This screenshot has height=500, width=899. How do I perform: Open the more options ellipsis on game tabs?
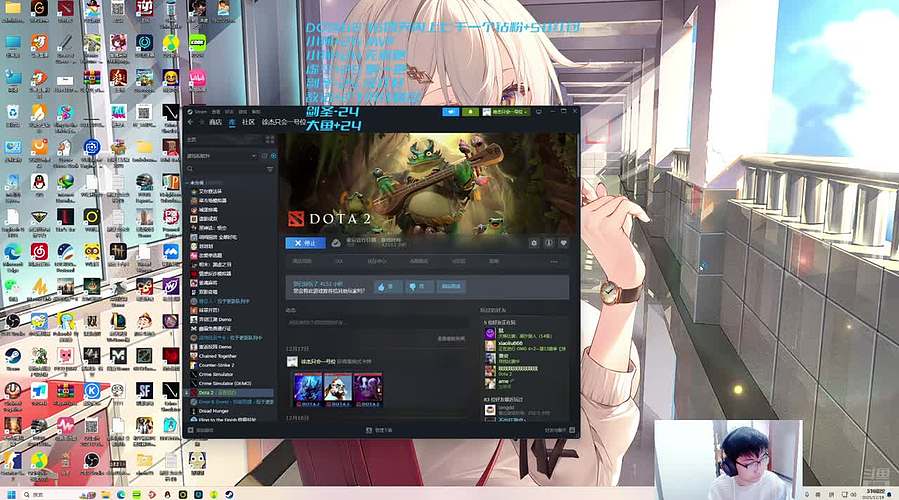click(553, 261)
